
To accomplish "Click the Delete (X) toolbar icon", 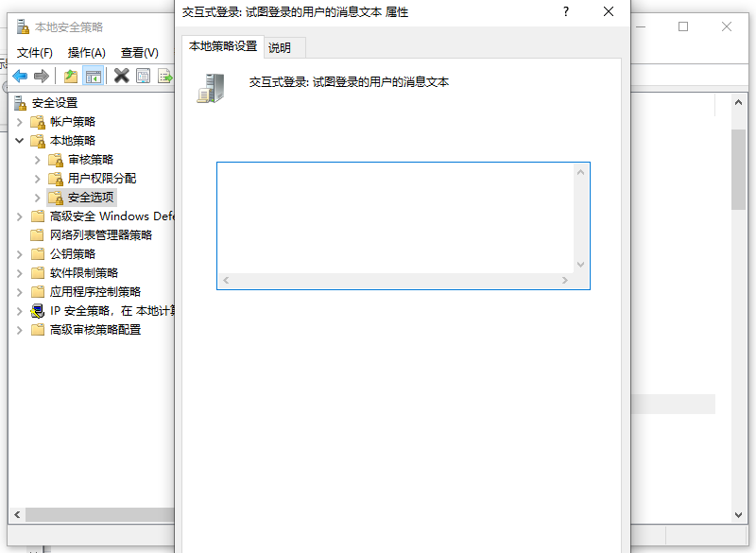I will (x=121, y=76).
